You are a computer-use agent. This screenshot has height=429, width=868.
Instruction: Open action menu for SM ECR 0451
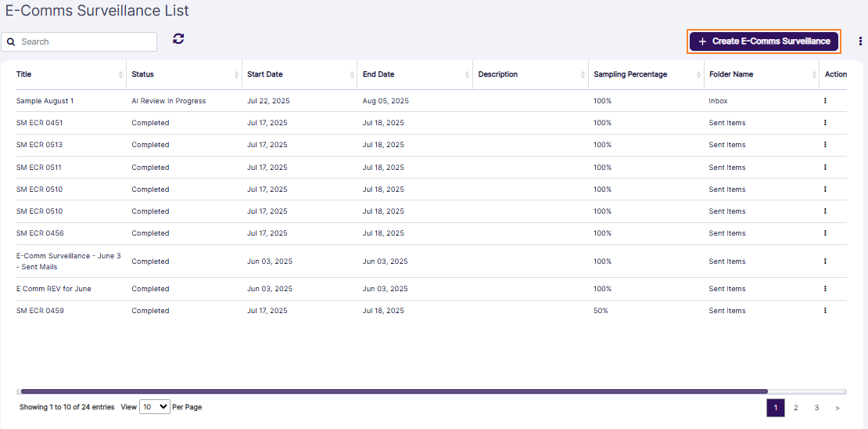coord(825,123)
